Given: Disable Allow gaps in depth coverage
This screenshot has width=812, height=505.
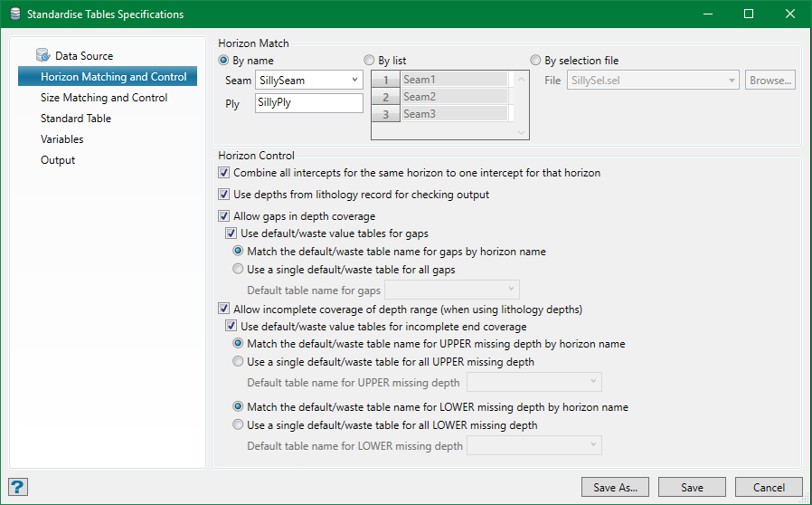Looking at the screenshot, I should [225, 216].
